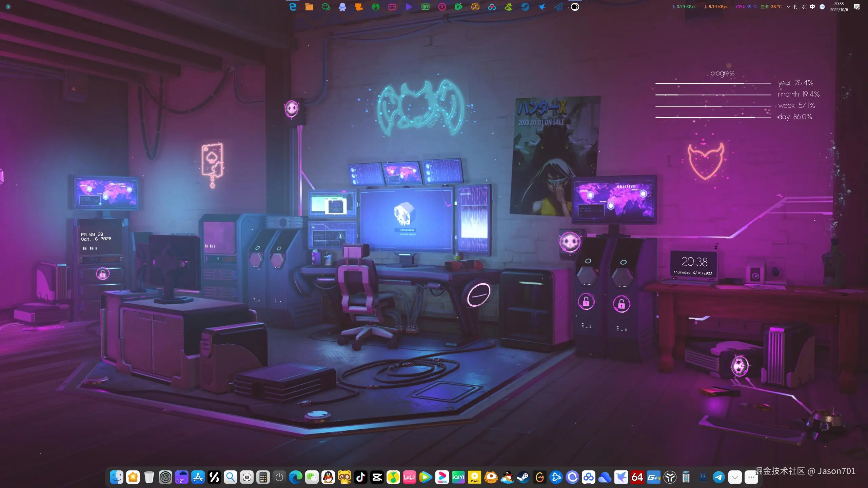Open the iQIYI dock app

[x=458, y=477]
